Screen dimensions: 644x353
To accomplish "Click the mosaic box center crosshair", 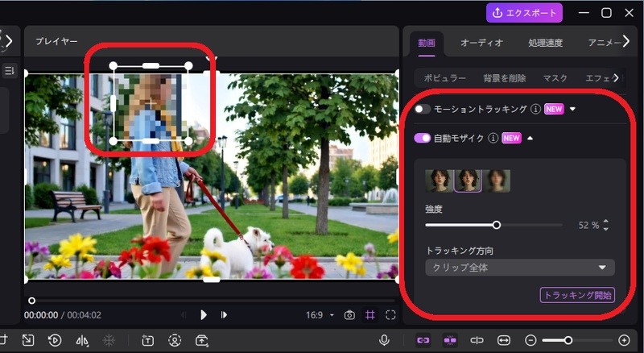I will (x=151, y=104).
